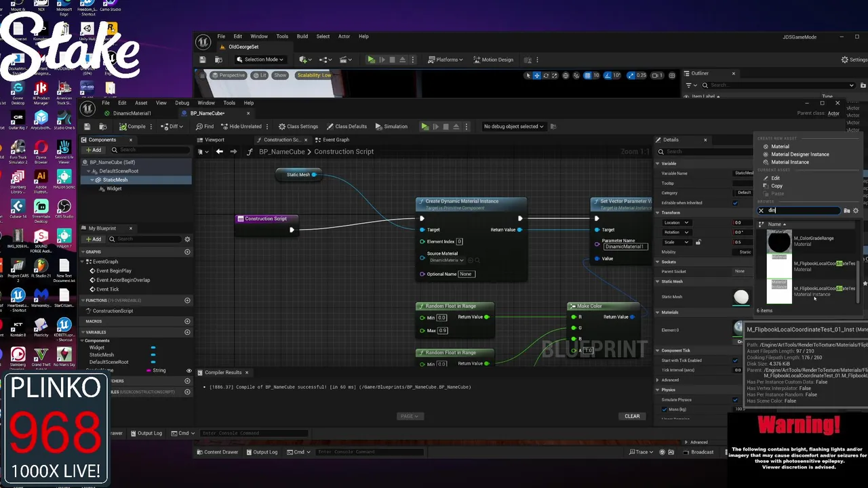
Task: Click the green Play button in blueprint editor
Action: 425,126
